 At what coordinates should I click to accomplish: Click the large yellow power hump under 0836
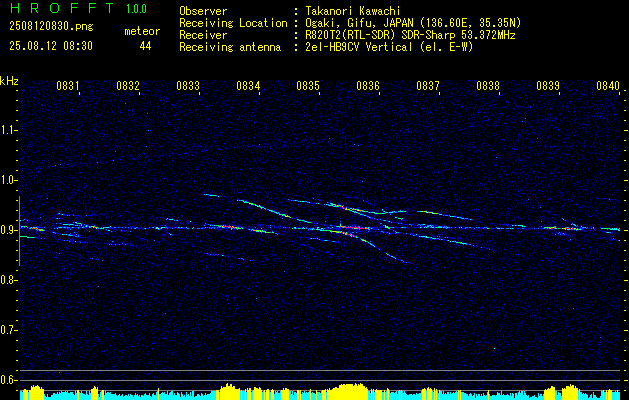click(x=349, y=390)
